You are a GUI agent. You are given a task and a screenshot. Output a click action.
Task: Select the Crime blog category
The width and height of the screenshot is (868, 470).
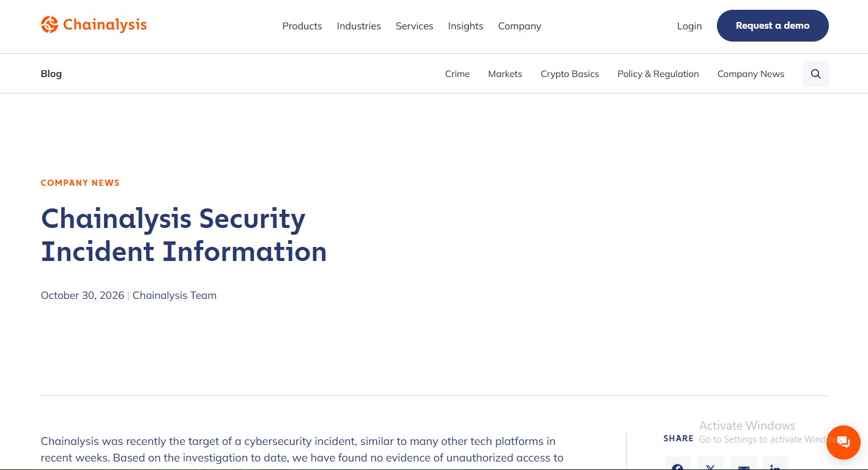[458, 74]
